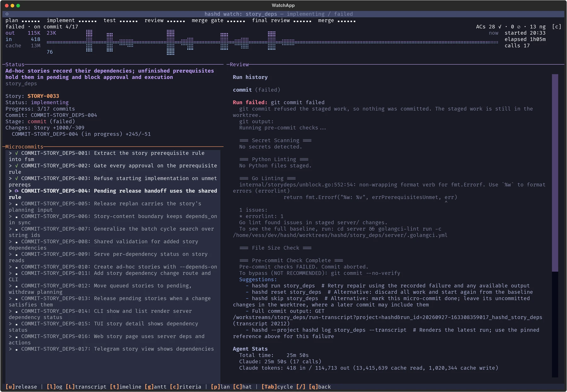
Task: Open [c]riteria from the footer bar
Action: (x=186, y=387)
